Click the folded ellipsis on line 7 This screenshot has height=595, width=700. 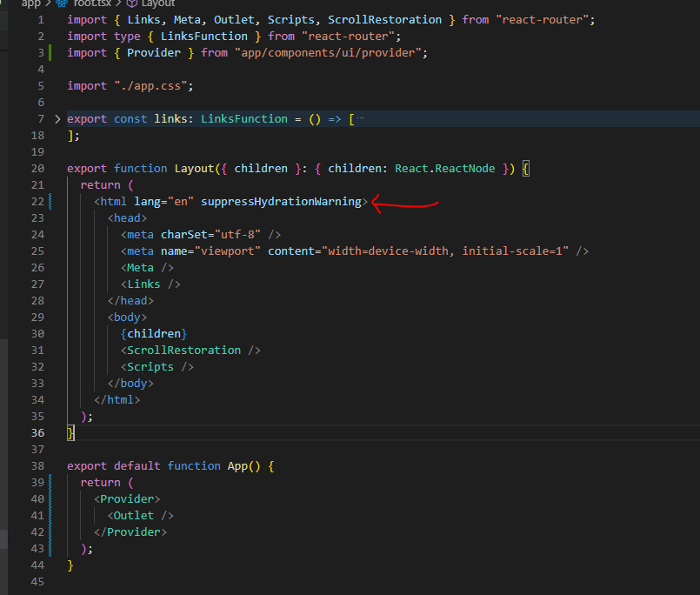coord(360,118)
